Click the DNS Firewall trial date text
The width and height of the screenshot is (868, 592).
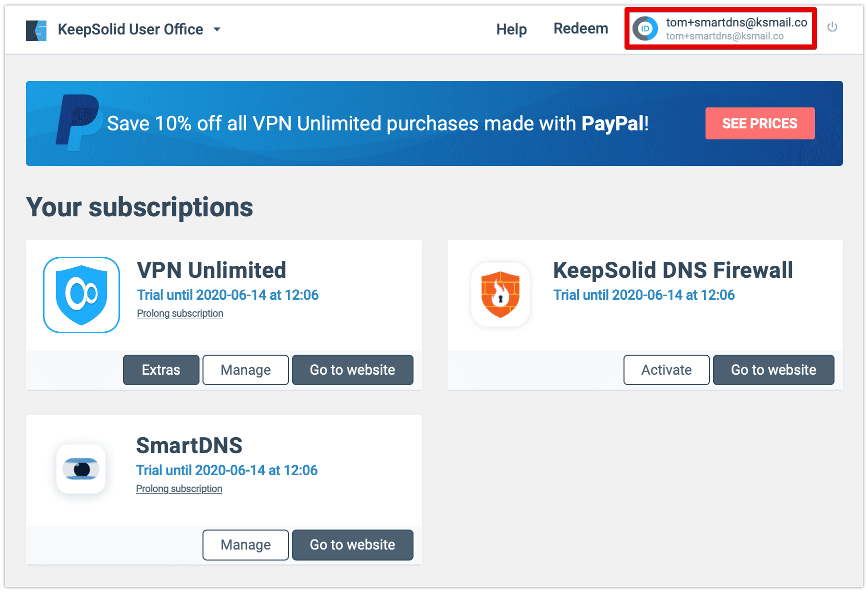pos(644,295)
